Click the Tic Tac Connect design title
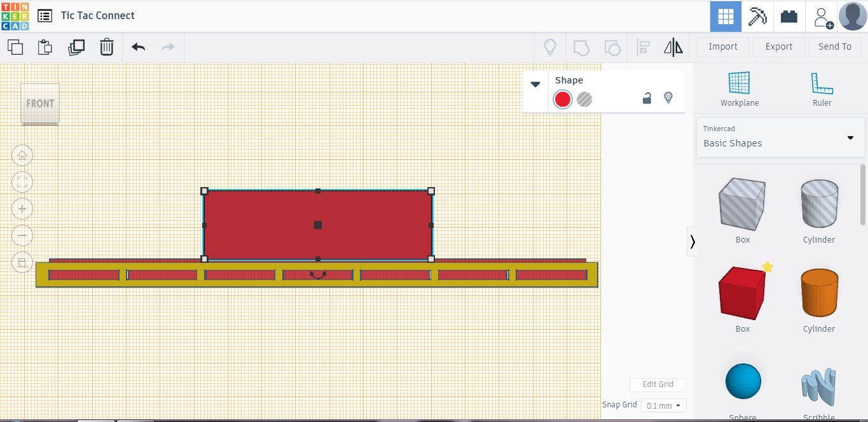The width and height of the screenshot is (868, 422). tap(97, 16)
